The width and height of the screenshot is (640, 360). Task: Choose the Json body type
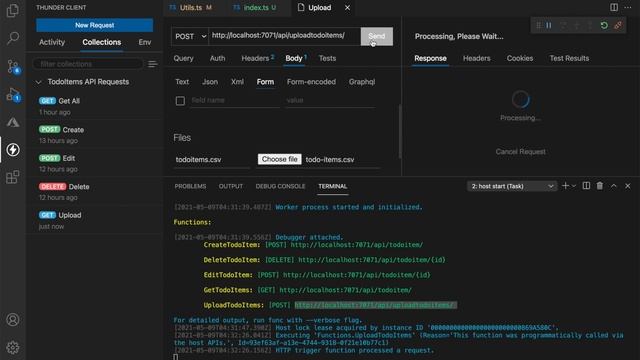tap(210, 82)
